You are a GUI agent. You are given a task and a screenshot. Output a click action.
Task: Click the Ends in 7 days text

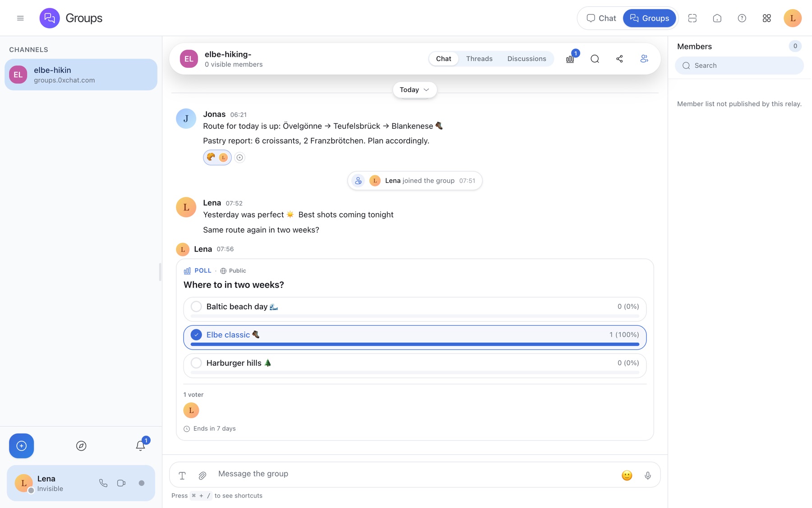coord(214,429)
